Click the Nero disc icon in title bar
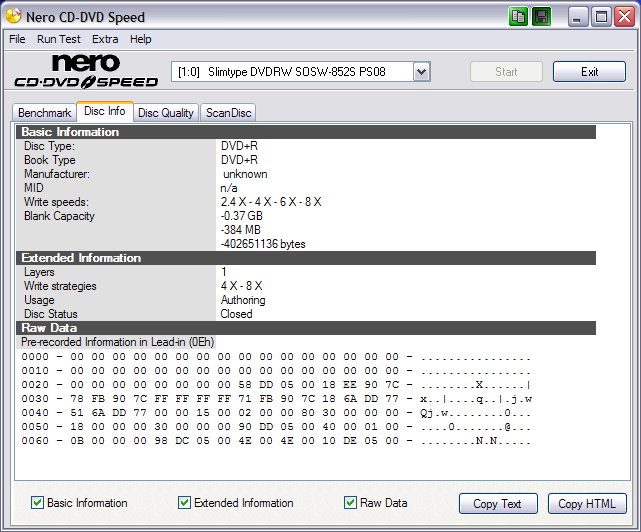 click(x=13, y=16)
